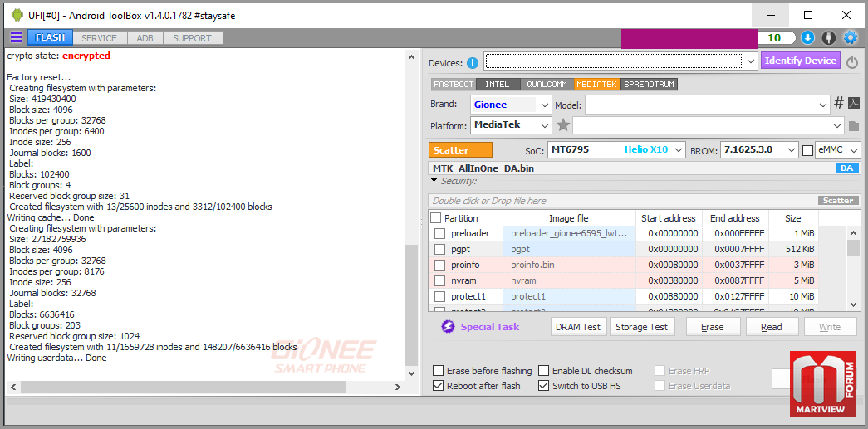Click the power icon beside Identify Device
This screenshot has width=868, height=429.
(x=852, y=61)
